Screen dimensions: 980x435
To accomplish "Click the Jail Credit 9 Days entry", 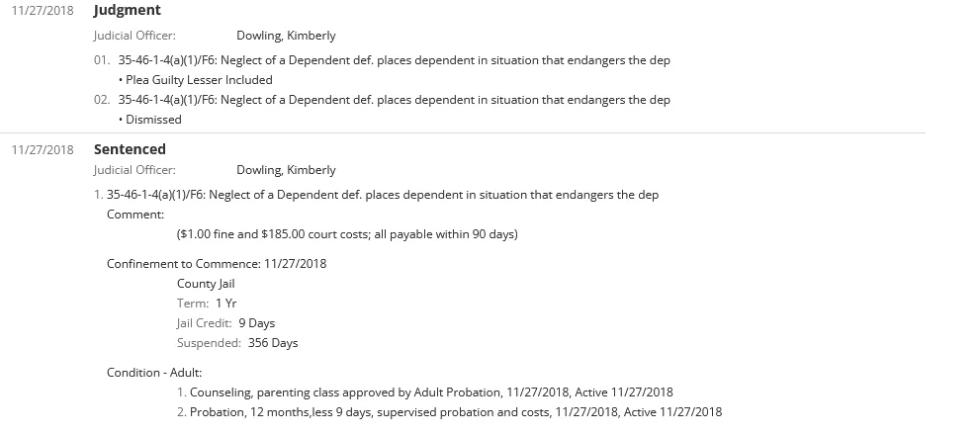I will point(225,323).
